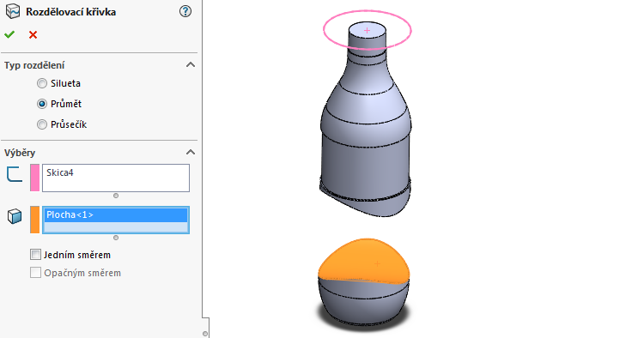The image size is (644, 338).
Task: Click the resize handle under the Skica4 box
Action: pyautogui.click(x=116, y=196)
